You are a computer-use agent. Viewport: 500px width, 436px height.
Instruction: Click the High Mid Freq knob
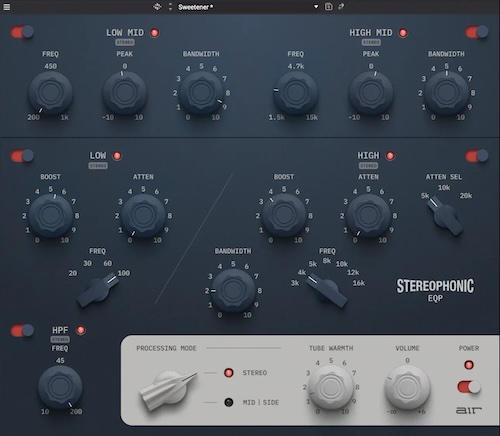click(x=295, y=93)
